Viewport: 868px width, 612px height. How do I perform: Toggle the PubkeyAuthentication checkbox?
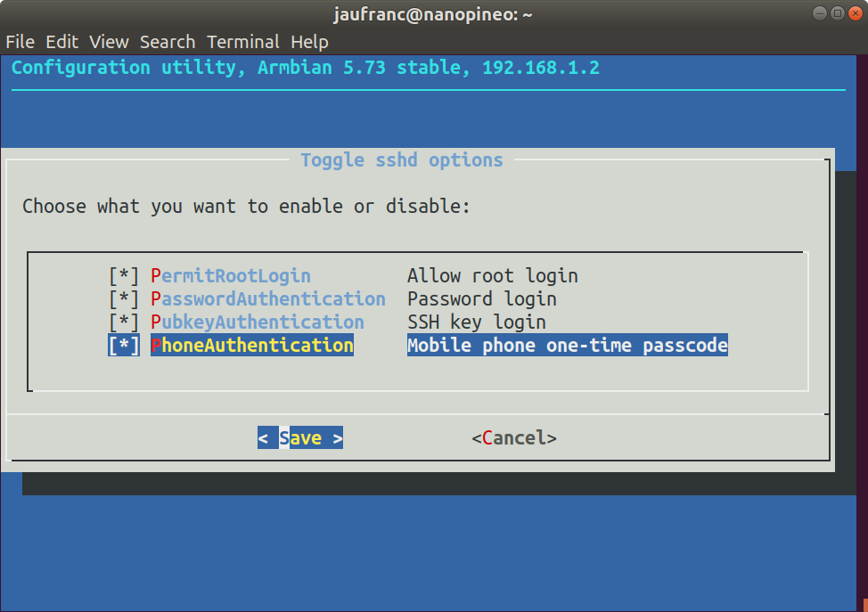(124, 322)
